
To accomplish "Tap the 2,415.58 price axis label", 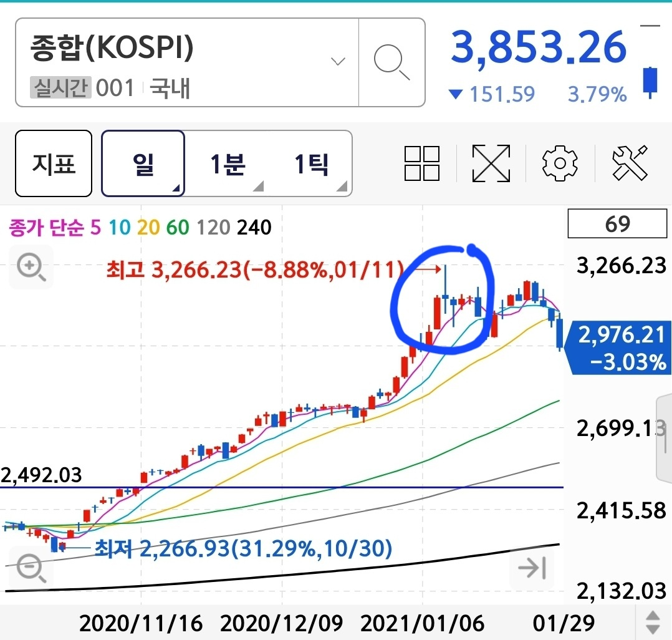I will (622, 510).
